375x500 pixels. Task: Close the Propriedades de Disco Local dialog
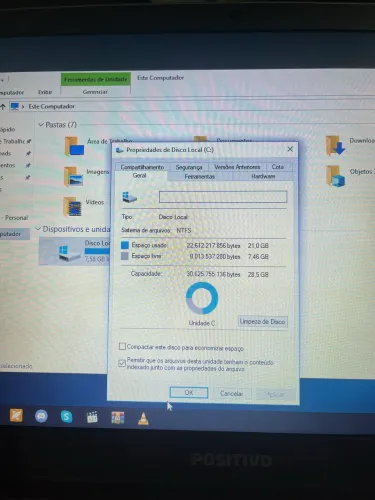click(290, 149)
